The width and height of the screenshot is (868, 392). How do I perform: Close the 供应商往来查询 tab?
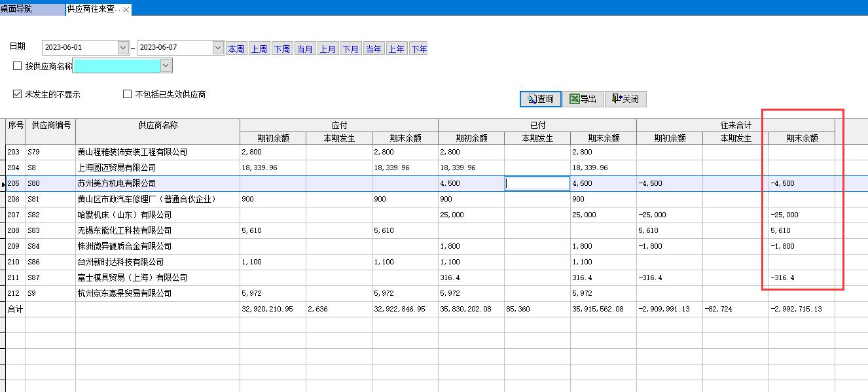click(126, 10)
